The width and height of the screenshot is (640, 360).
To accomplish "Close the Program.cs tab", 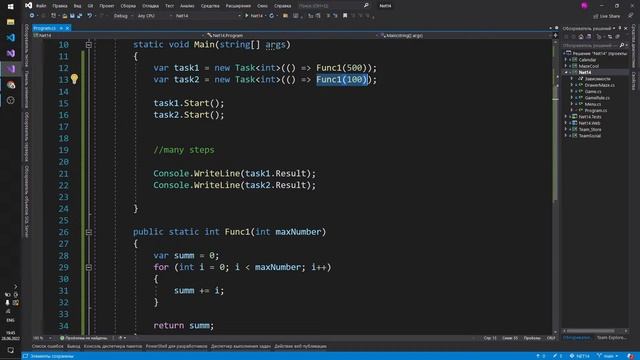I will 67,28.
